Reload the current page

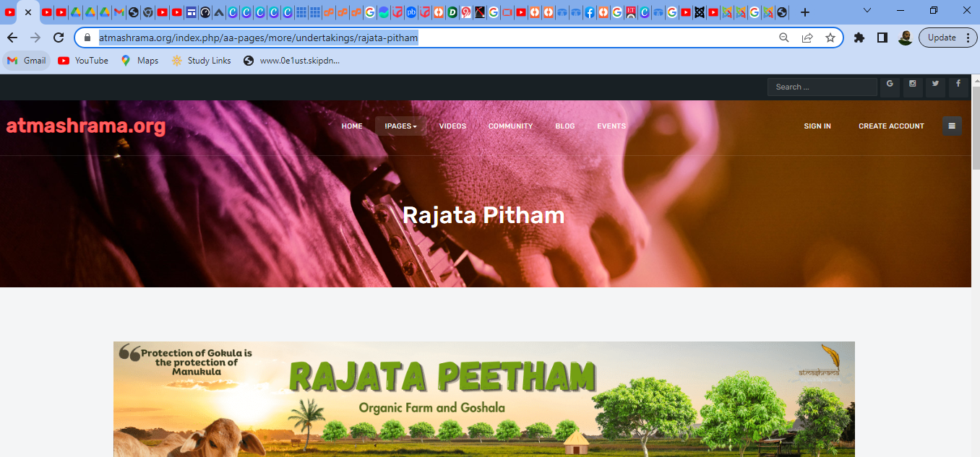click(59, 38)
